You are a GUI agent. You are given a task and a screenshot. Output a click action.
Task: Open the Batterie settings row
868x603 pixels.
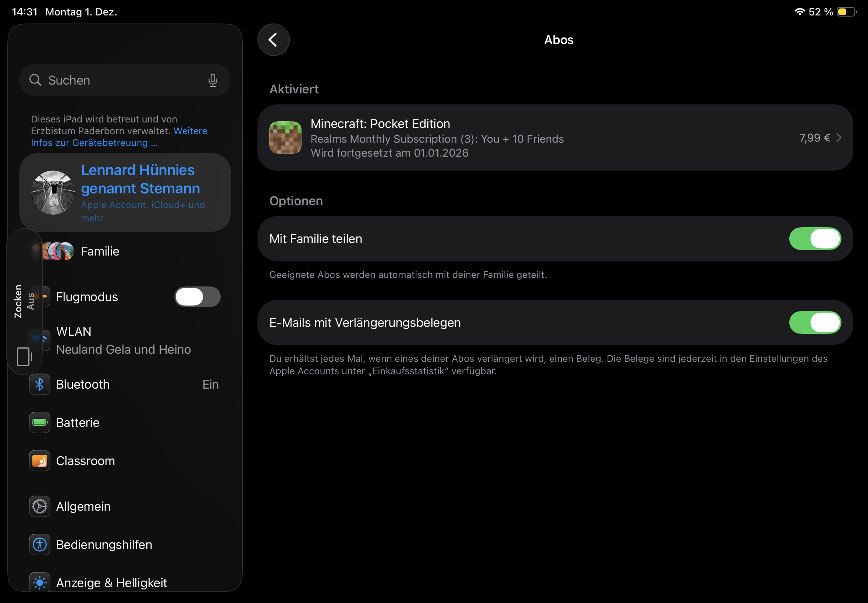click(x=125, y=422)
